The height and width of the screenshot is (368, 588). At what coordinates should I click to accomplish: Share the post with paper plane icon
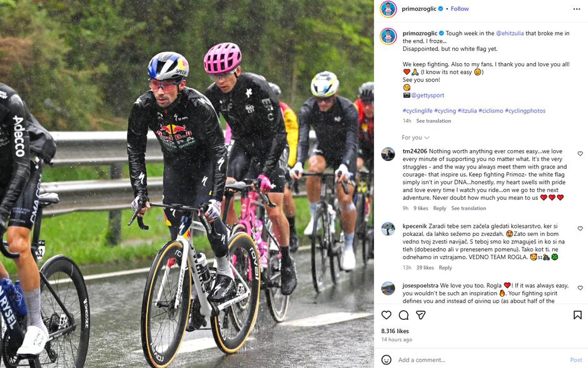pos(421,315)
